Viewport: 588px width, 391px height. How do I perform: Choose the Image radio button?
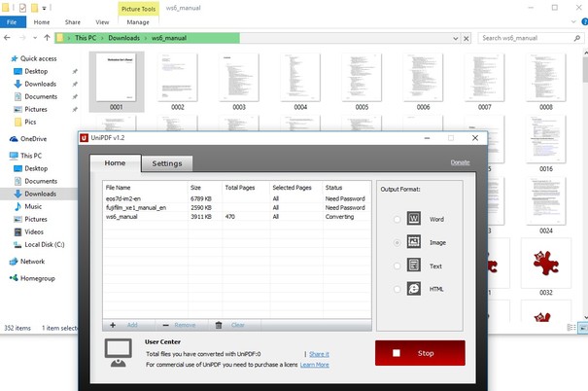pyautogui.click(x=397, y=243)
